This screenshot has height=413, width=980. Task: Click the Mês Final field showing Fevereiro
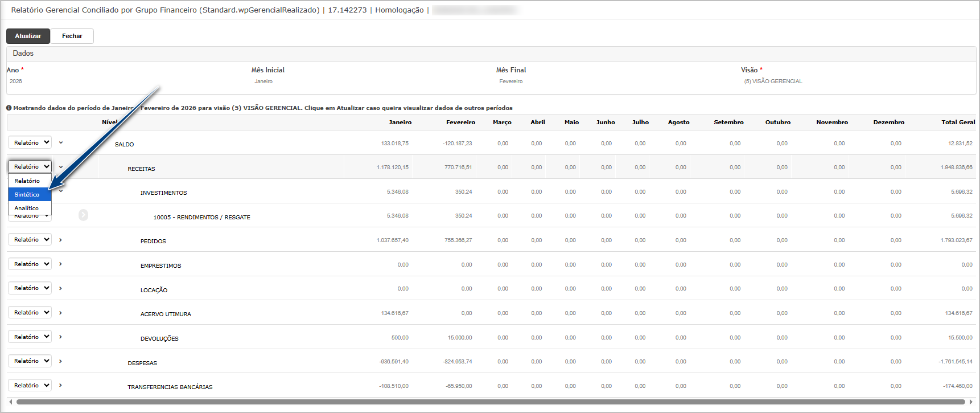pos(511,81)
